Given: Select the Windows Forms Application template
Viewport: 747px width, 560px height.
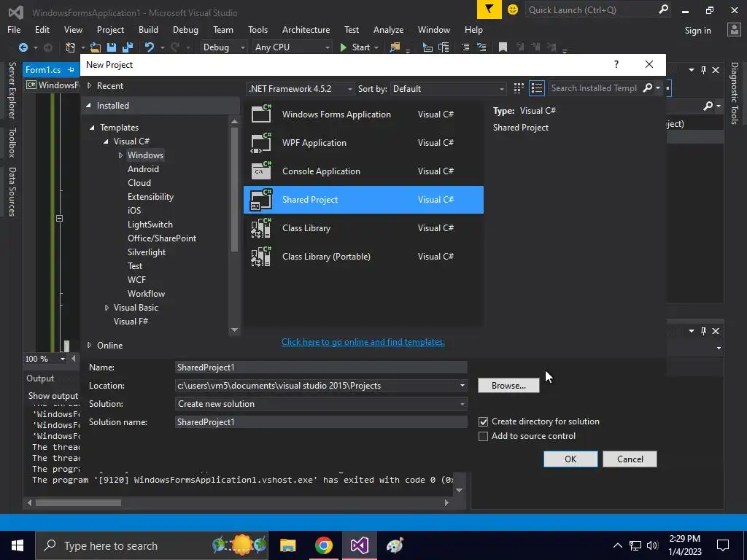Looking at the screenshot, I should click(363, 114).
